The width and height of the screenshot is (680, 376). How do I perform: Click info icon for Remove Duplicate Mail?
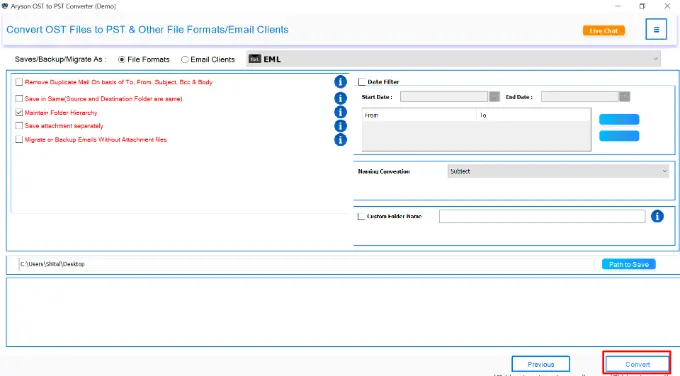point(340,82)
